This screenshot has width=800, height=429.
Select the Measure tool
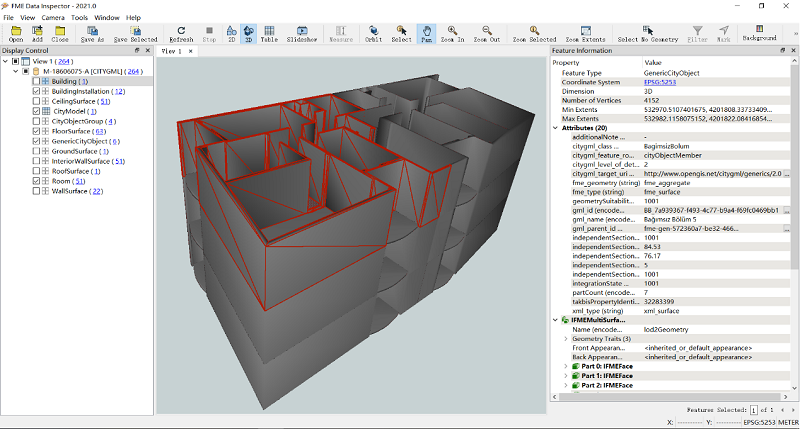341,34
